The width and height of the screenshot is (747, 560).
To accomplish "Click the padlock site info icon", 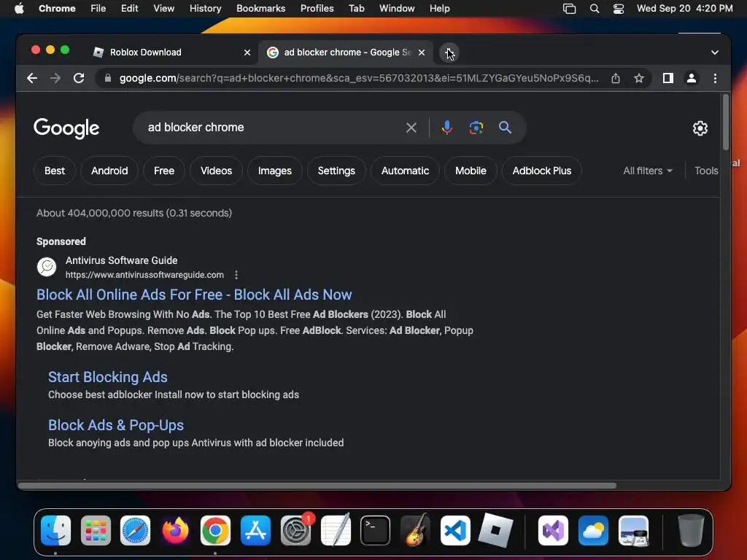I will (108, 78).
